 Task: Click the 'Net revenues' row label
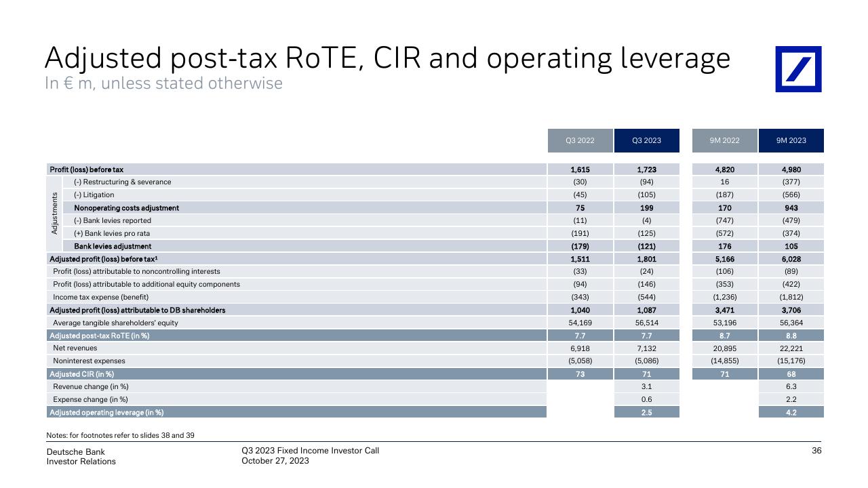75,348
